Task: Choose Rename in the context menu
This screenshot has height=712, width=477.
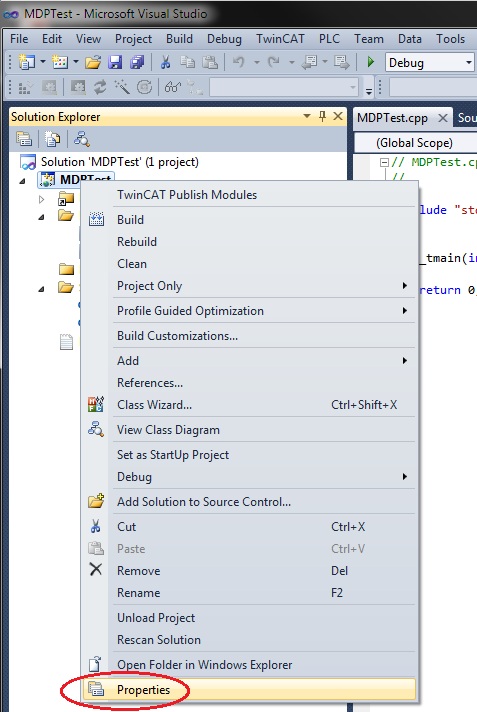Action: coord(249,593)
